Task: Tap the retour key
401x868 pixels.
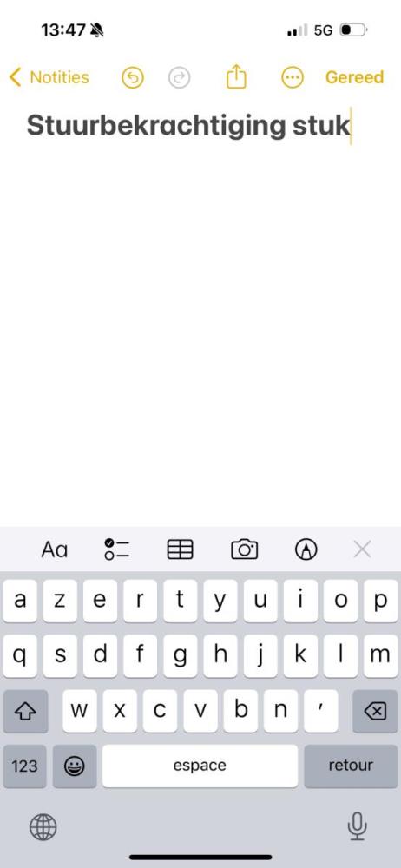Action: 352,766
